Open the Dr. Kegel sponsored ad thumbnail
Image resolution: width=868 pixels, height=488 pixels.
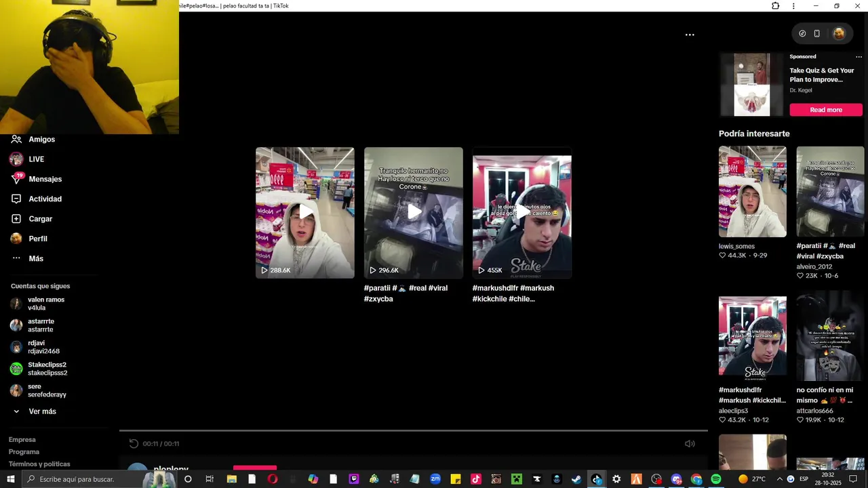pyautogui.click(x=752, y=84)
